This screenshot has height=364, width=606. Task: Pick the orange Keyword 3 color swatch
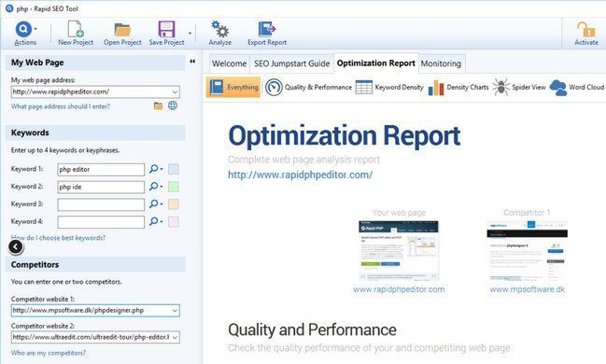[174, 204]
